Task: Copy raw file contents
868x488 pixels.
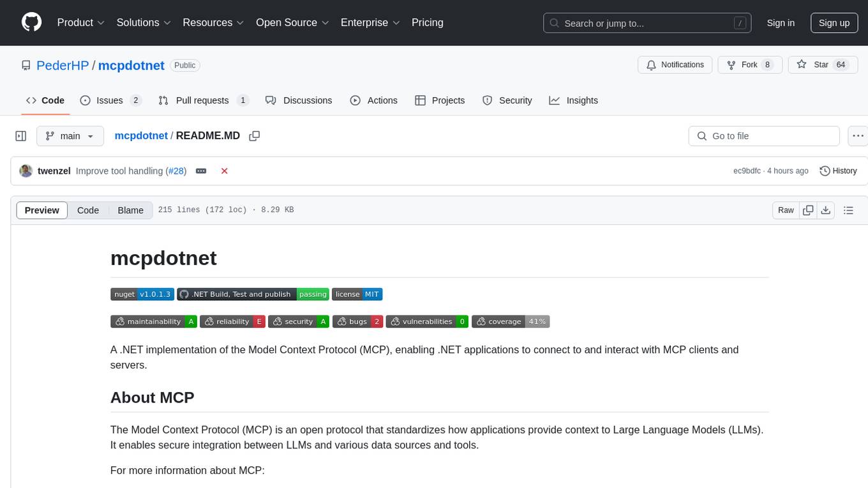Action: 808,210
